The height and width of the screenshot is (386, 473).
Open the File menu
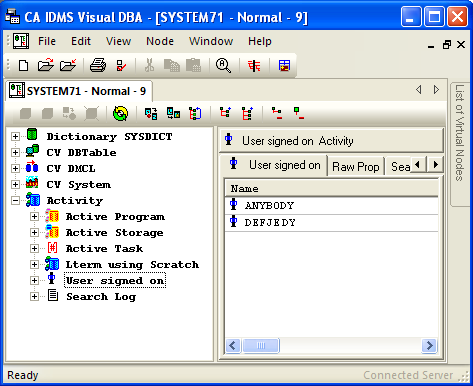click(x=47, y=41)
